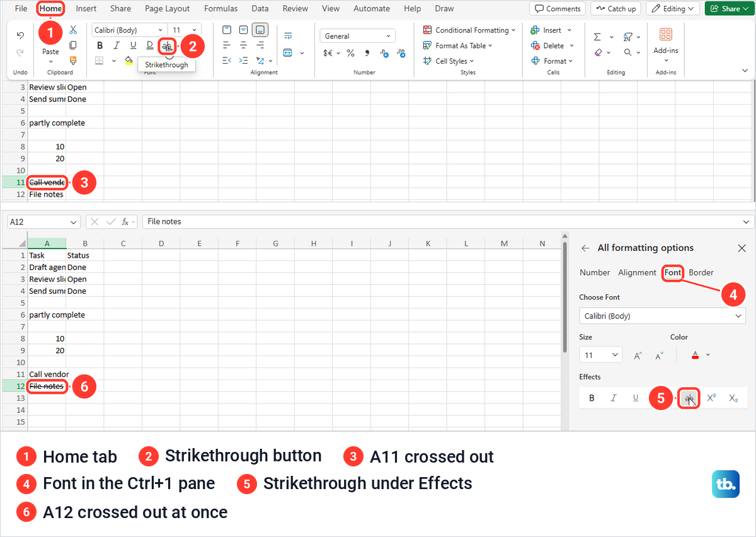Click the Cut scissors icon
Screen dimensions: 756x537
pos(73,30)
